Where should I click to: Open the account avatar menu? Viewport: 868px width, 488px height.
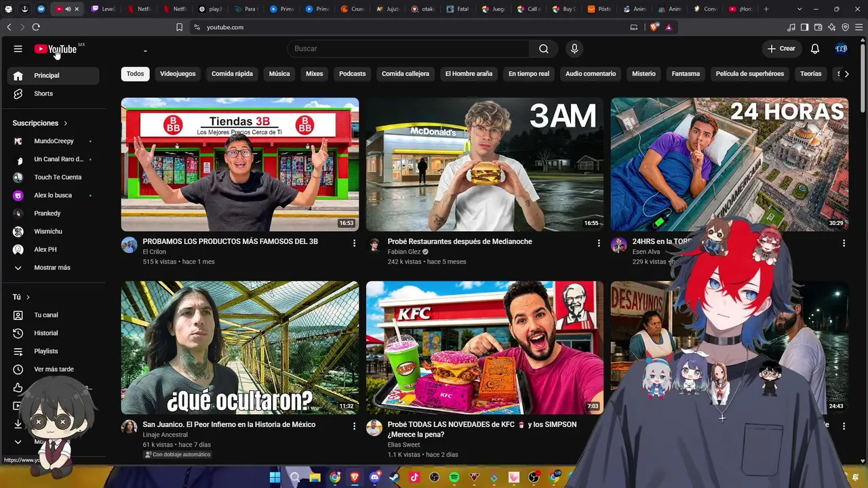click(842, 49)
